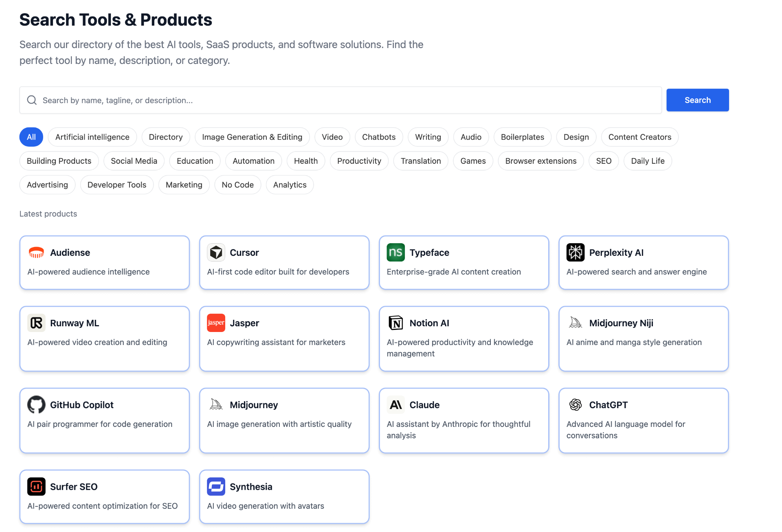Click the Cursor cube logo icon

click(216, 253)
